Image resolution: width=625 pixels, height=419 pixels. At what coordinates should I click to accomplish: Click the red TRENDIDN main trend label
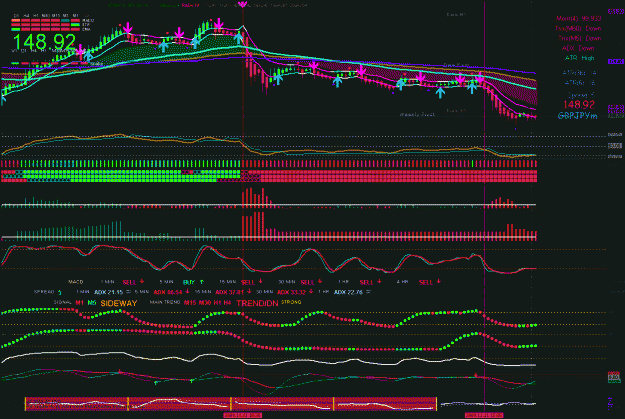[x=257, y=303]
